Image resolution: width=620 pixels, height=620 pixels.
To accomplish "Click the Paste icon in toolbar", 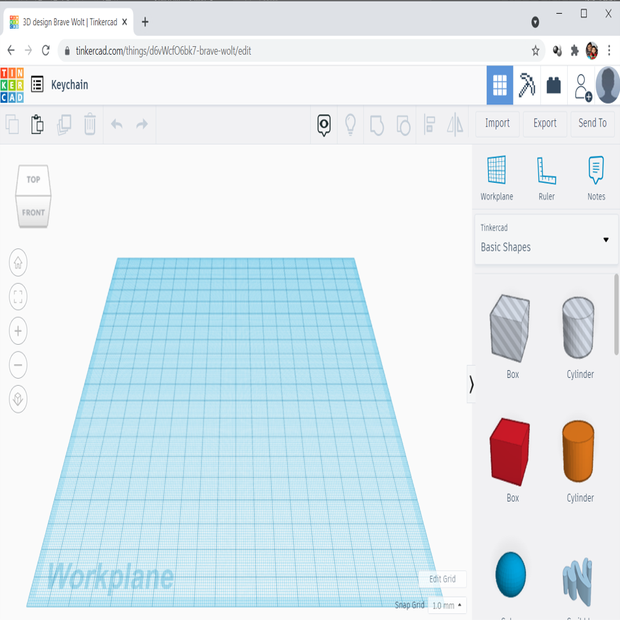I will coord(38,124).
